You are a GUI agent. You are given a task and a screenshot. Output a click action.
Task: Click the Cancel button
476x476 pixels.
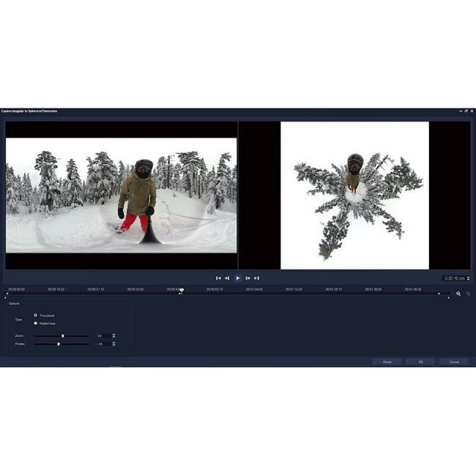coord(454,362)
